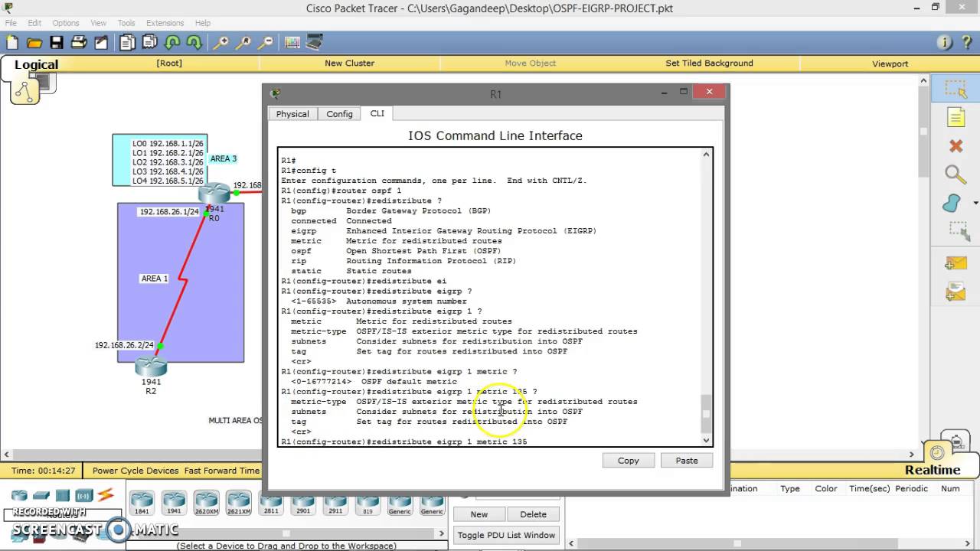Select the CLI tab in R1 window
Screen dimensions: 980x551
[377, 113]
